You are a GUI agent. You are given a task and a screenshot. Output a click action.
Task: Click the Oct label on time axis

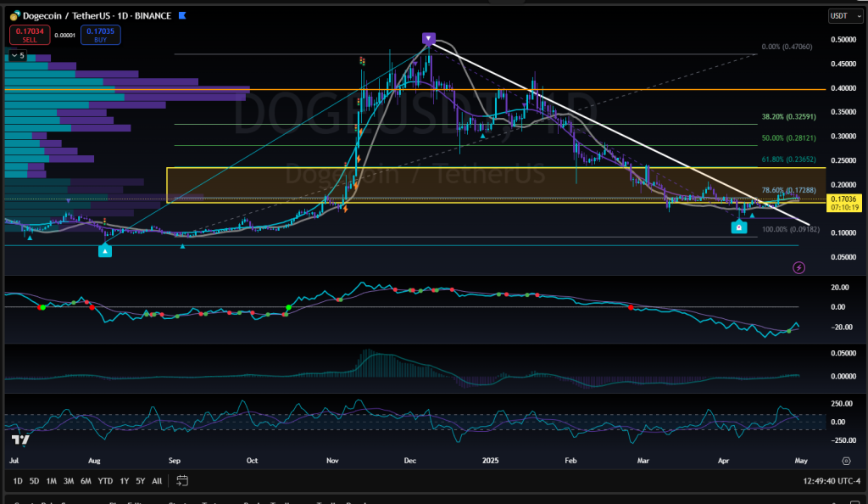[252, 461]
